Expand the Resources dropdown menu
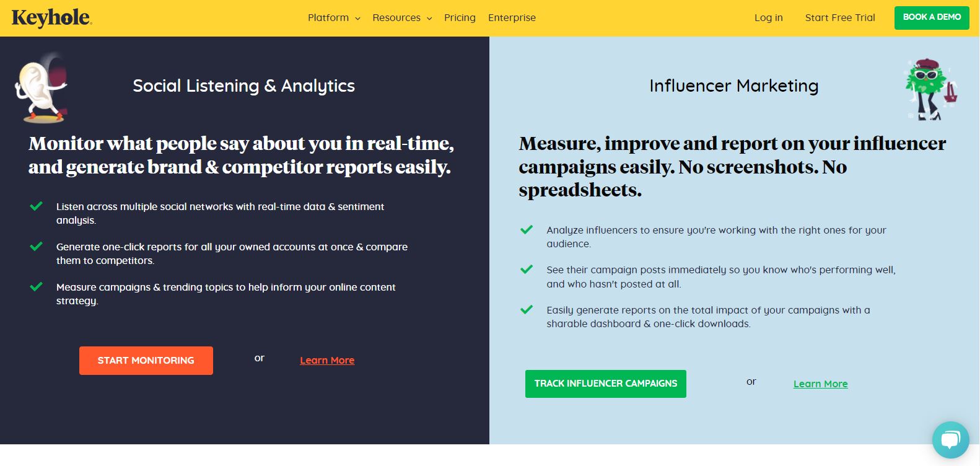The image size is (980, 466). pos(402,18)
